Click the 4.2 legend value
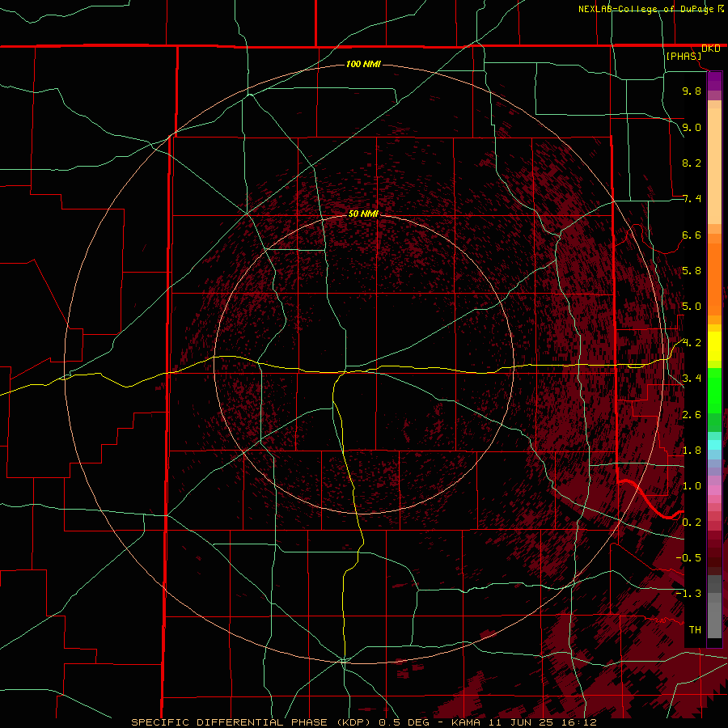The image size is (728, 728). point(692,343)
